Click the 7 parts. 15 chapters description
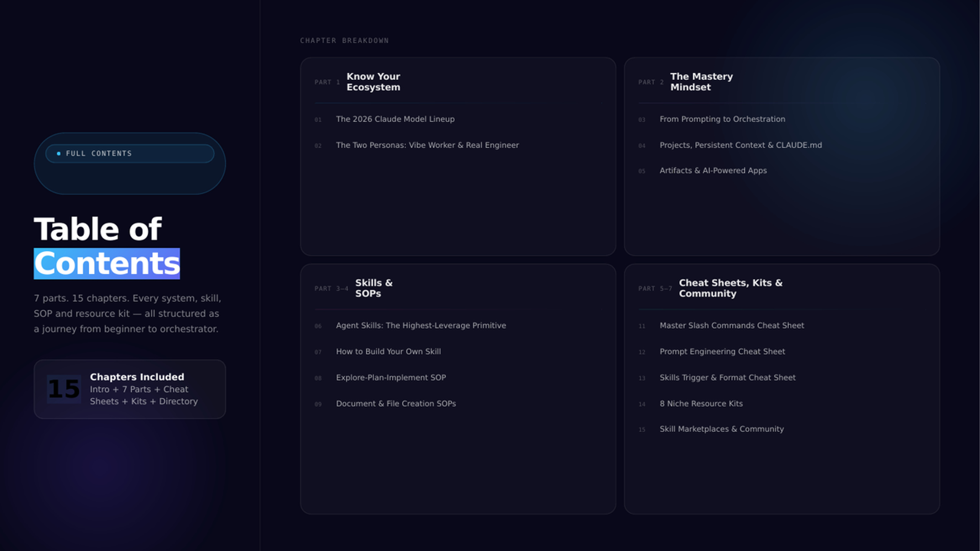The image size is (980, 551). pyautogui.click(x=127, y=313)
